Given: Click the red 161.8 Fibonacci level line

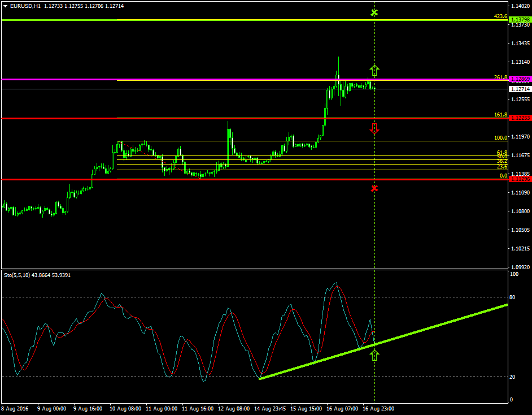Looking at the screenshot, I should (x=226, y=118).
